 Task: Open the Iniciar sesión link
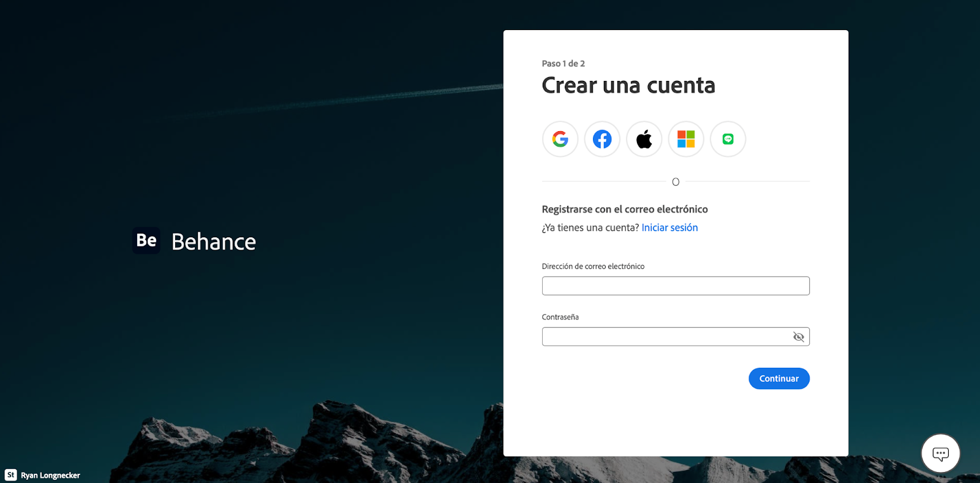[x=669, y=227]
